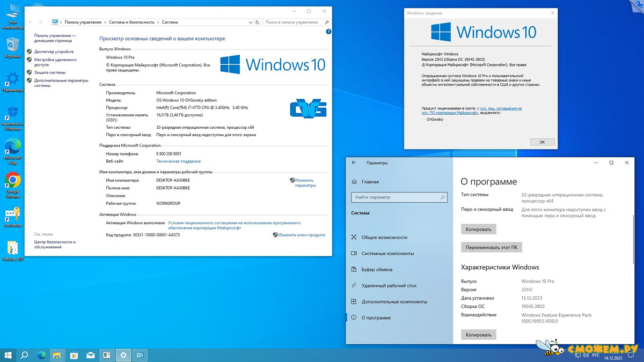This screenshot has height=362, width=644.
Task: Click РУС language indicator in tray
Action: pyautogui.click(x=596, y=355)
